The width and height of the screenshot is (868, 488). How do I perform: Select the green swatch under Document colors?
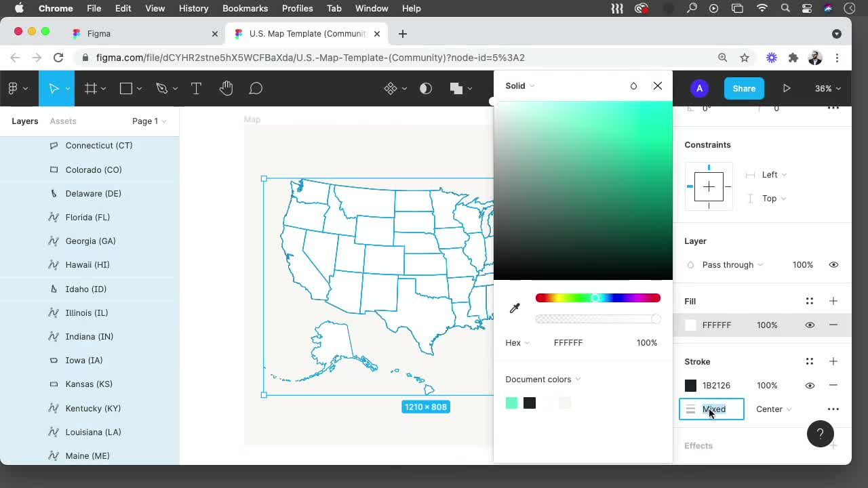pyautogui.click(x=512, y=403)
